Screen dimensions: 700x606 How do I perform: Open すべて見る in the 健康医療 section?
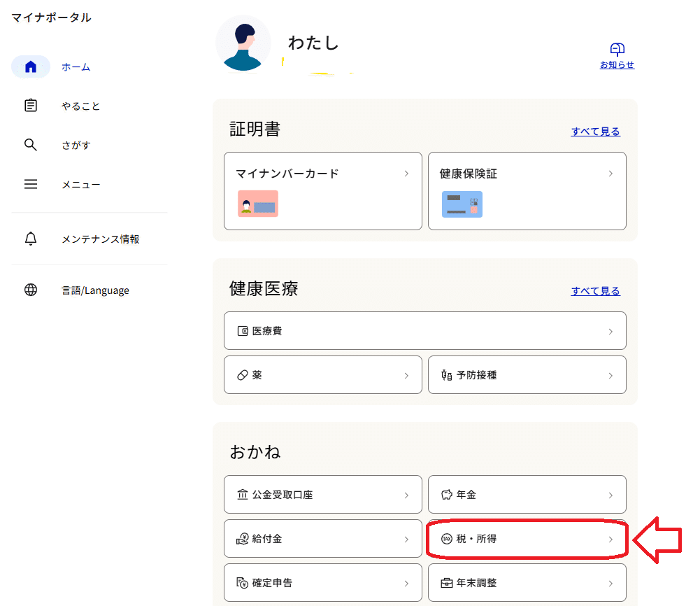[x=595, y=290]
